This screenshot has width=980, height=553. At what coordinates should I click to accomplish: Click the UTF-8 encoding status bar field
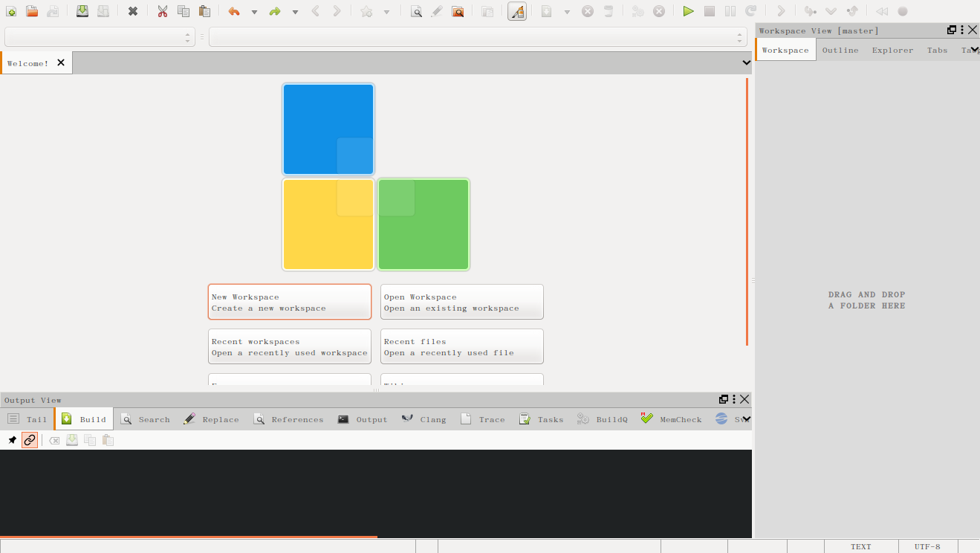pyautogui.click(x=927, y=546)
